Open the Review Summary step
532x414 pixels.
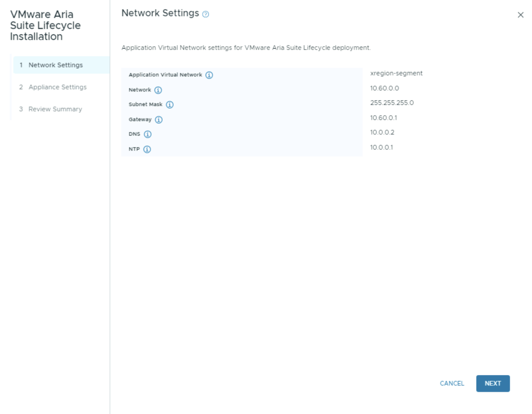point(55,109)
